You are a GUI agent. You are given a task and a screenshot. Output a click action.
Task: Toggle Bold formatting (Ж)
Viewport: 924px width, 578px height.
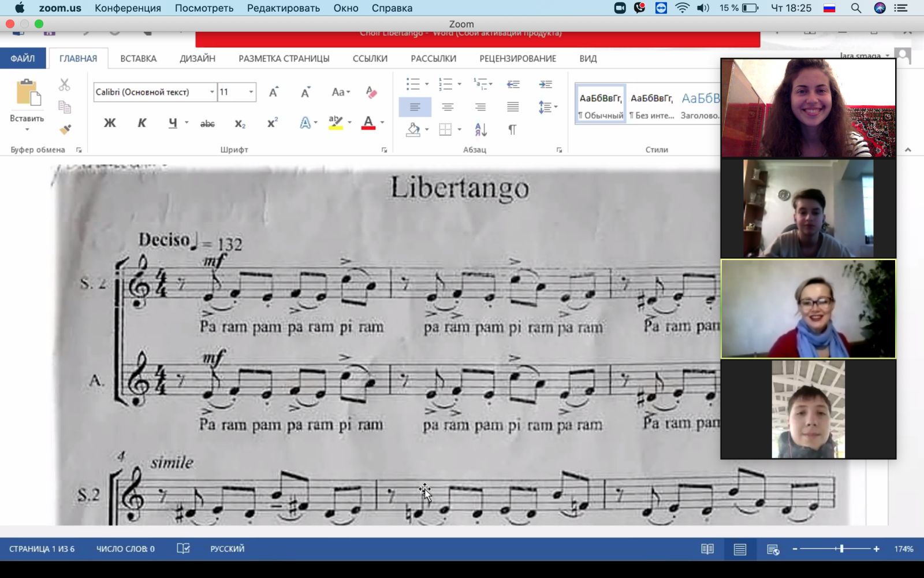110,123
